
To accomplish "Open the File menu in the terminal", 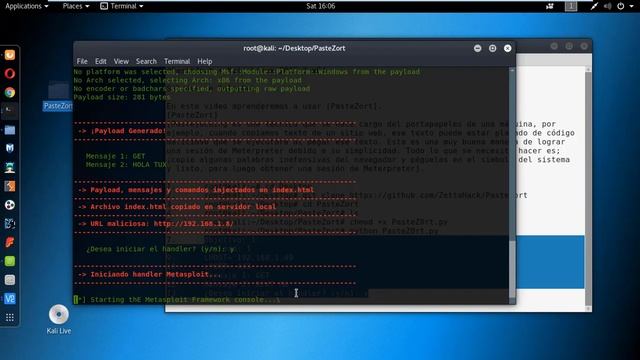I will click(82, 61).
